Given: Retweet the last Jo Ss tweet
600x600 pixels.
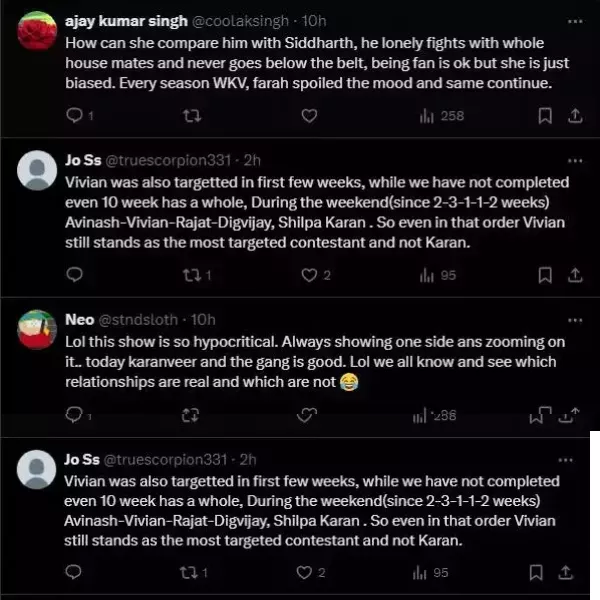Looking at the screenshot, I should coord(188,573).
